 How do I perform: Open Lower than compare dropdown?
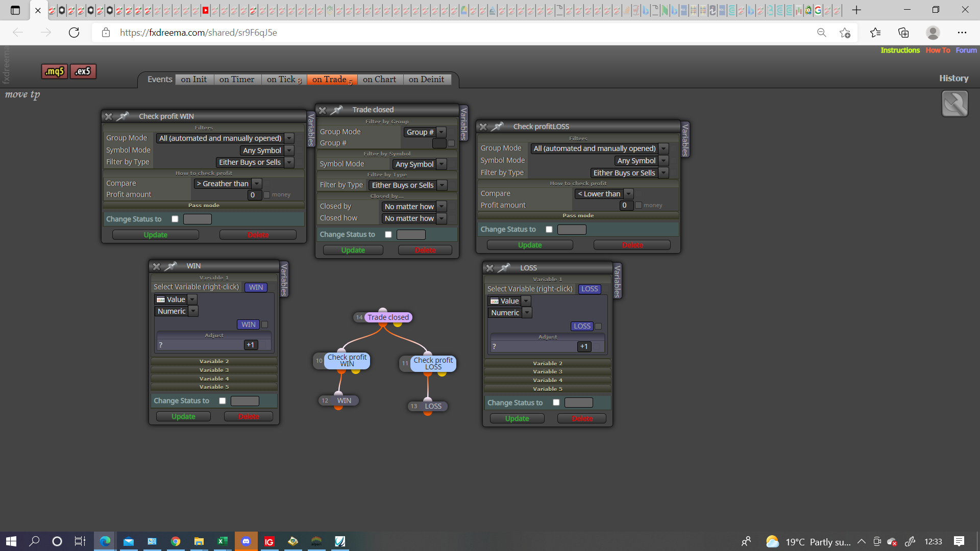[604, 194]
